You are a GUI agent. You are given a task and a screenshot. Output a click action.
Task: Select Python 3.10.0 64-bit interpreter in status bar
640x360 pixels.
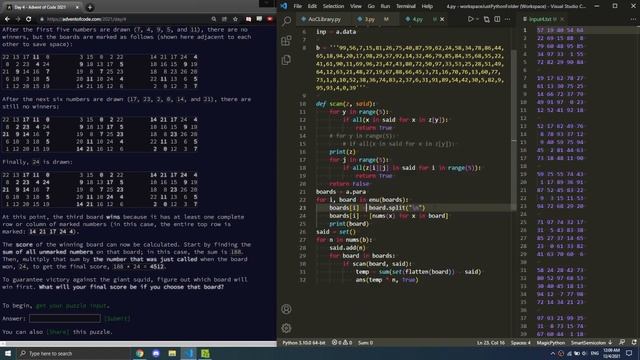[x=304, y=342]
